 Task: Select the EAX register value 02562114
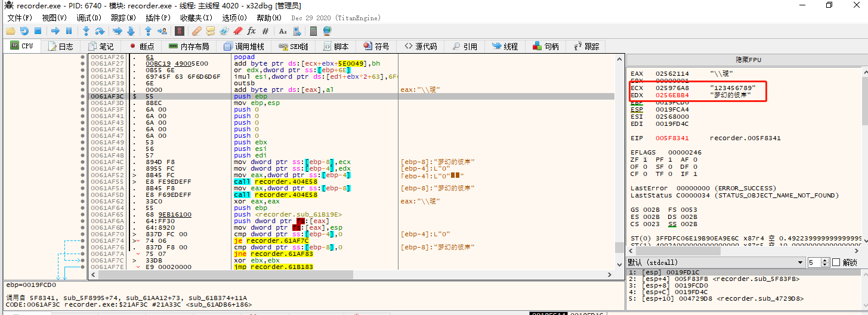(672, 73)
